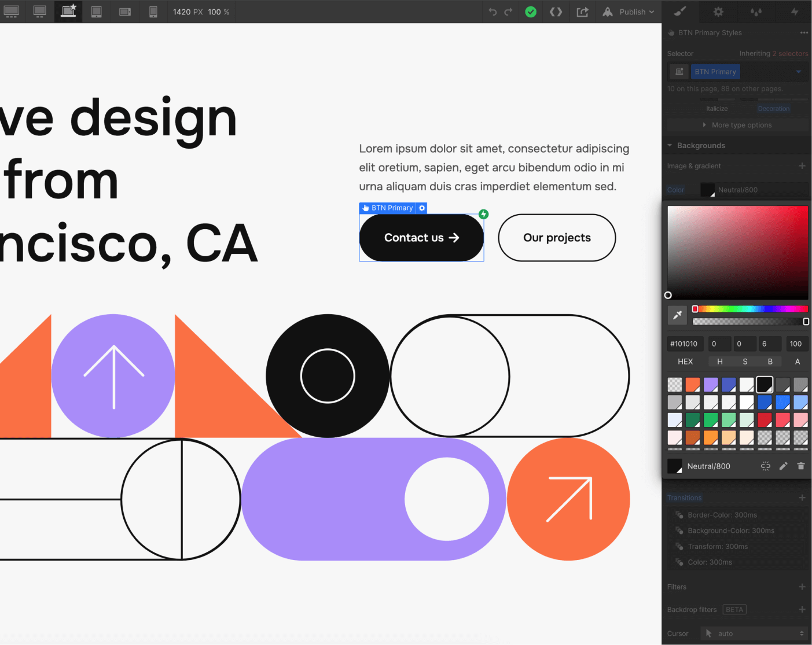This screenshot has height=645, width=812.
Task: Open the Color: 300ms transition
Action: click(738, 562)
